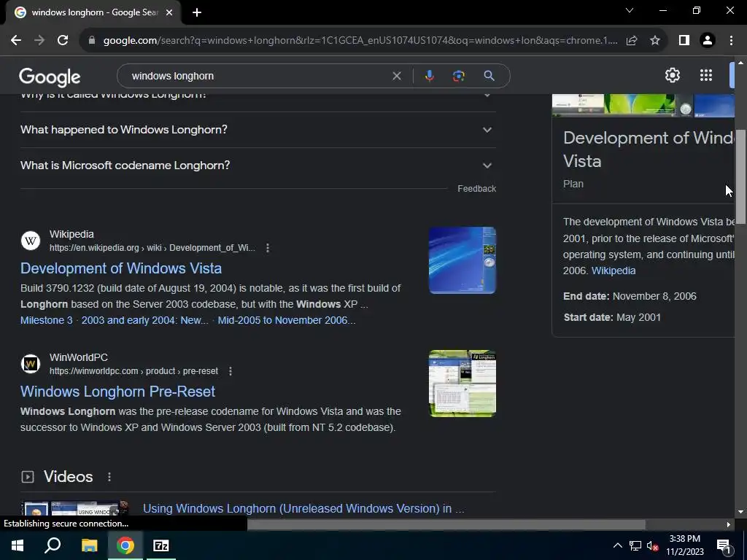Screen dimensions: 747x560
Task: Open the Chrome side panel icon
Action: point(684,41)
